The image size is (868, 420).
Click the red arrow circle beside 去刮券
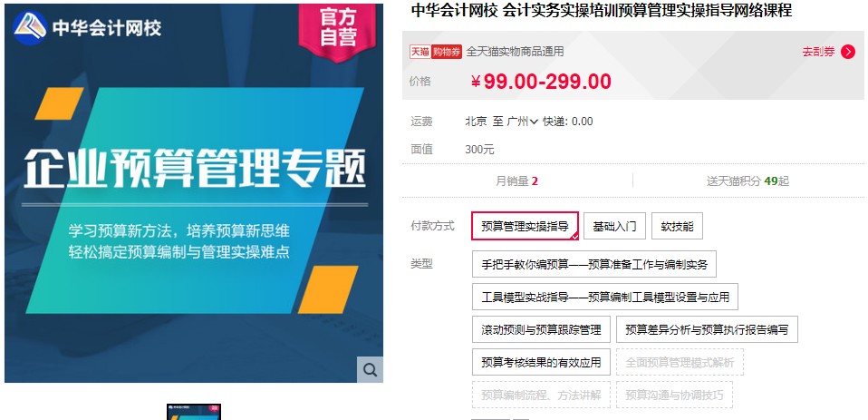point(847,52)
